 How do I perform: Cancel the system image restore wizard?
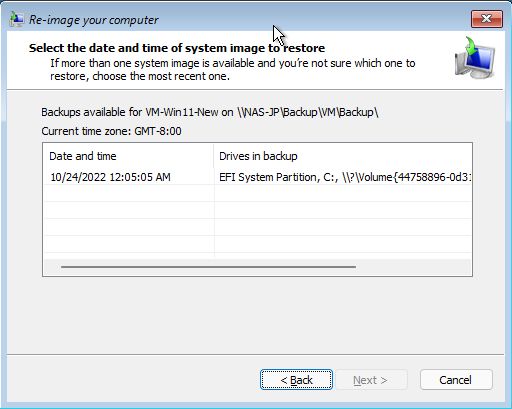coord(456,380)
